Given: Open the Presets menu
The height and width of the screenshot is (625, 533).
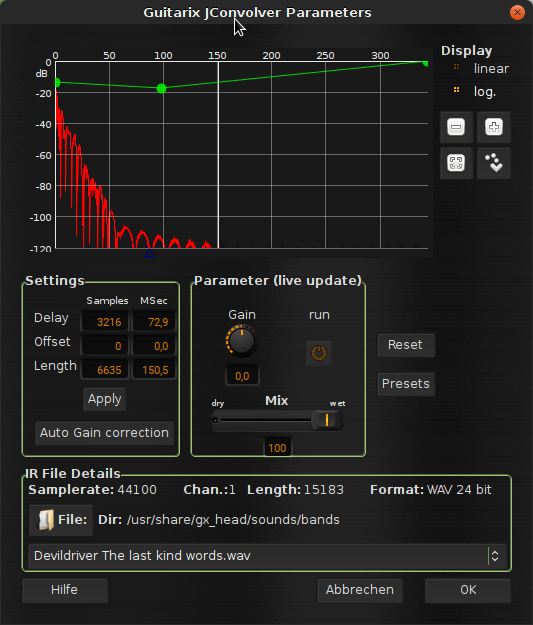Looking at the screenshot, I should pyautogui.click(x=405, y=384).
